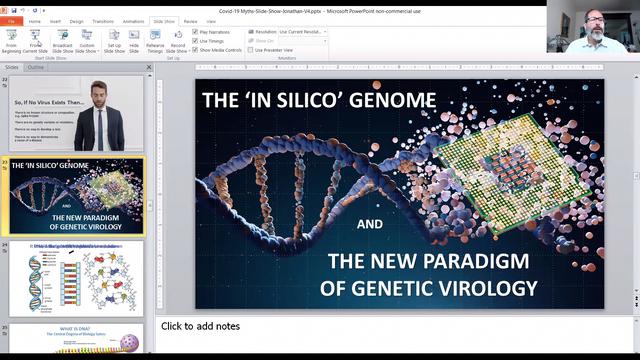640x360 pixels.
Task: Click the Hide Slide icon
Action: (x=134, y=41)
